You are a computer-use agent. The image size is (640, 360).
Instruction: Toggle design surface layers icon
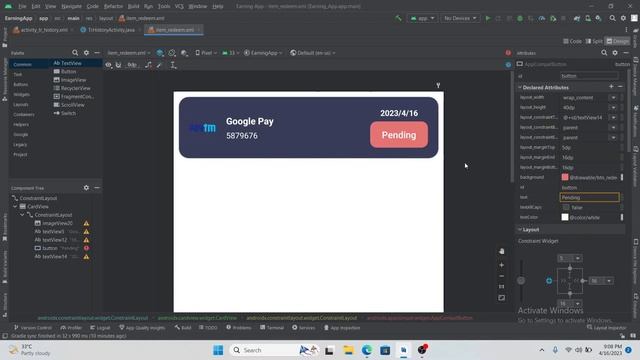[x=160, y=53]
